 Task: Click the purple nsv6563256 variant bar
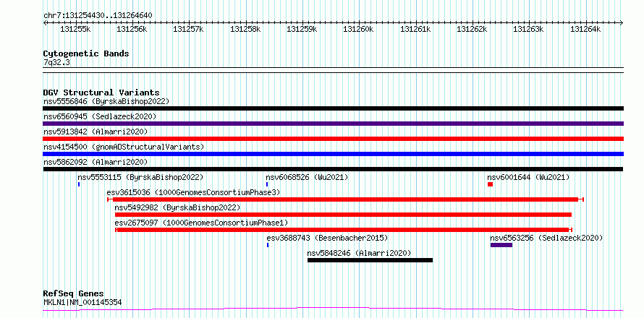click(501, 245)
